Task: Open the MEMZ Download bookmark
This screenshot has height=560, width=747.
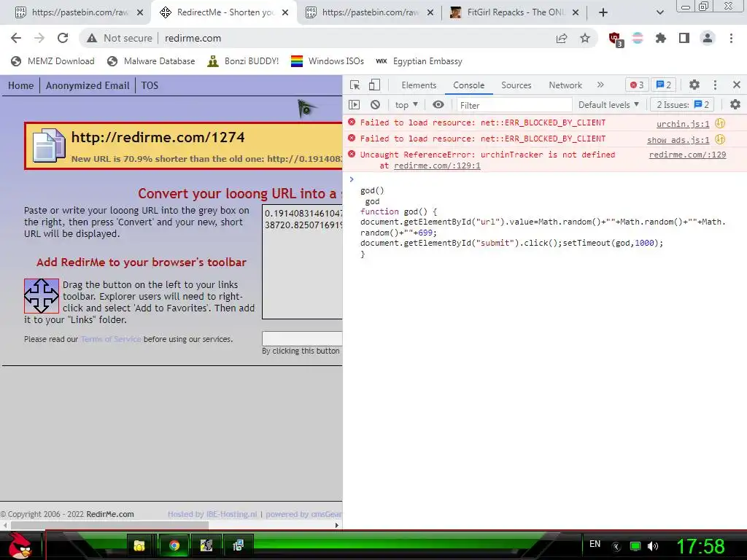Action: 53,61
